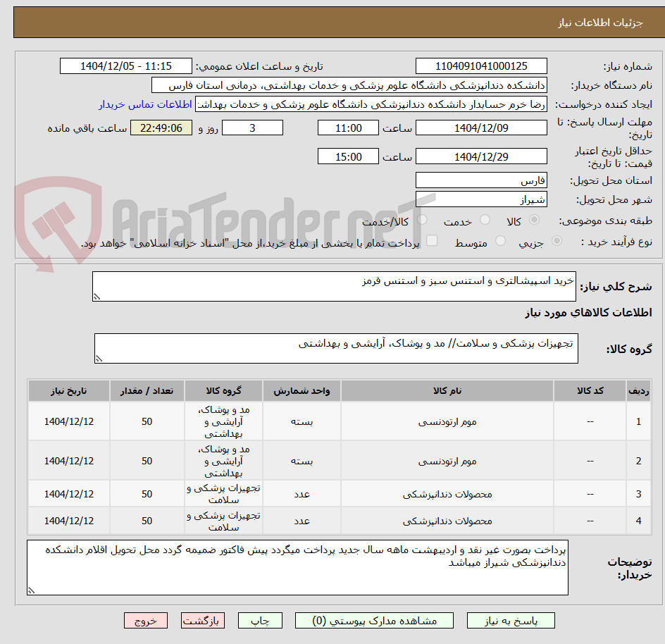Click the quantity 50 in row 1
The width and height of the screenshot is (665, 644).
[x=147, y=421]
